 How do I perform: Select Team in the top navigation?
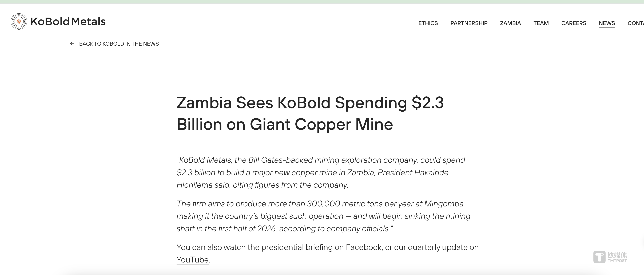(541, 23)
